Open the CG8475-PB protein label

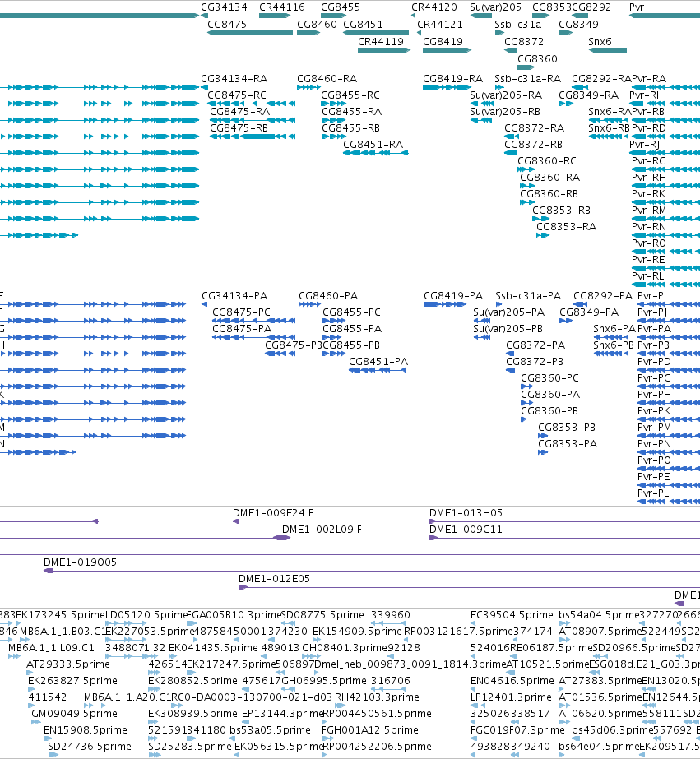click(294, 345)
